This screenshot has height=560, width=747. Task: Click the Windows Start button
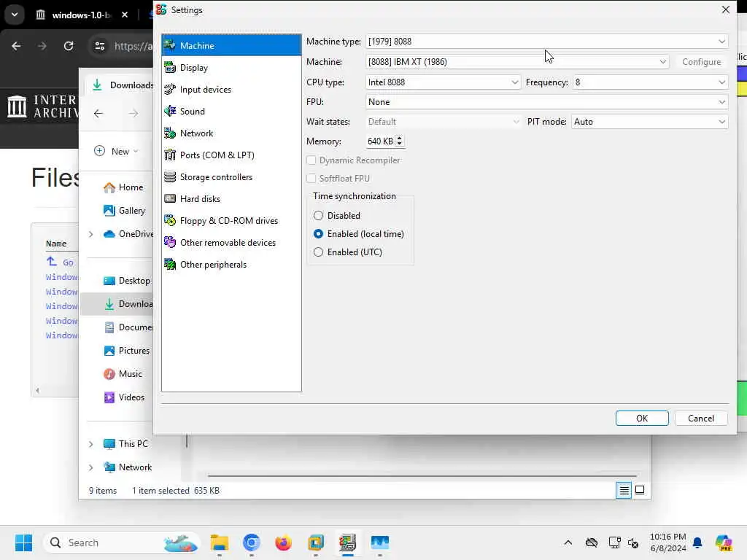coord(23,542)
